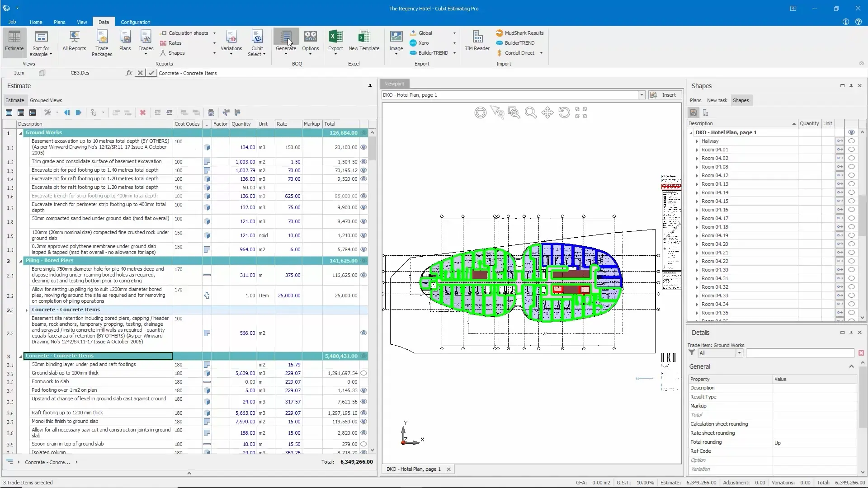Click the Insert button in viewport
Image resolution: width=868 pixels, height=488 pixels.
[665, 95]
